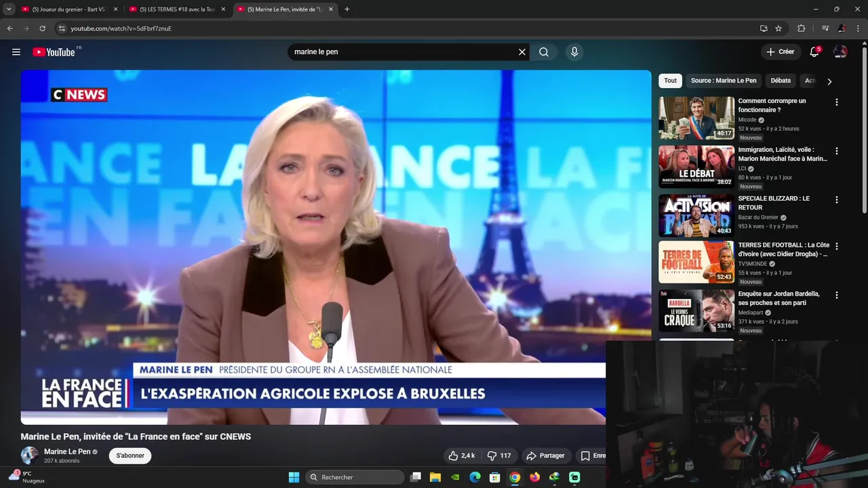Go to YouTube home via the logo
This screenshot has width=868, height=488.
tap(54, 52)
